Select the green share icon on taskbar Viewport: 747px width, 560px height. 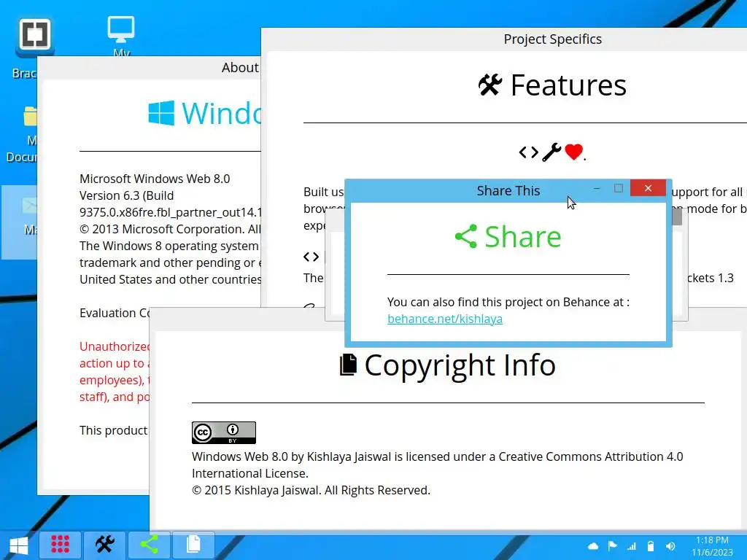click(x=149, y=544)
